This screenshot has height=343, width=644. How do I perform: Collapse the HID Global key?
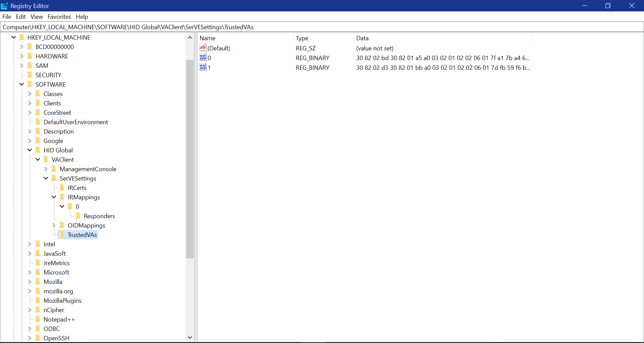(x=30, y=150)
